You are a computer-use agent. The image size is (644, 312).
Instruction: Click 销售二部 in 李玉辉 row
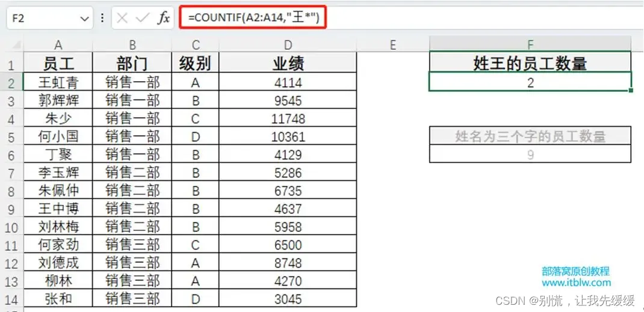click(x=132, y=173)
